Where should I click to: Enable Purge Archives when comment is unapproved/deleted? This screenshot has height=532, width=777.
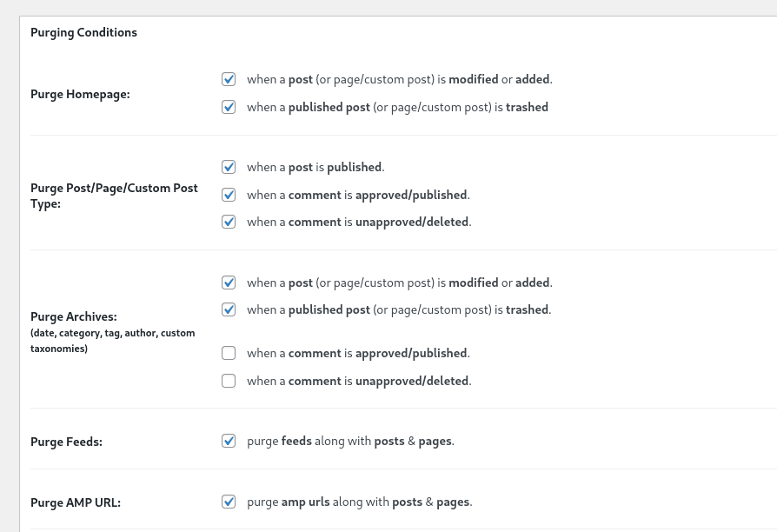point(229,381)
